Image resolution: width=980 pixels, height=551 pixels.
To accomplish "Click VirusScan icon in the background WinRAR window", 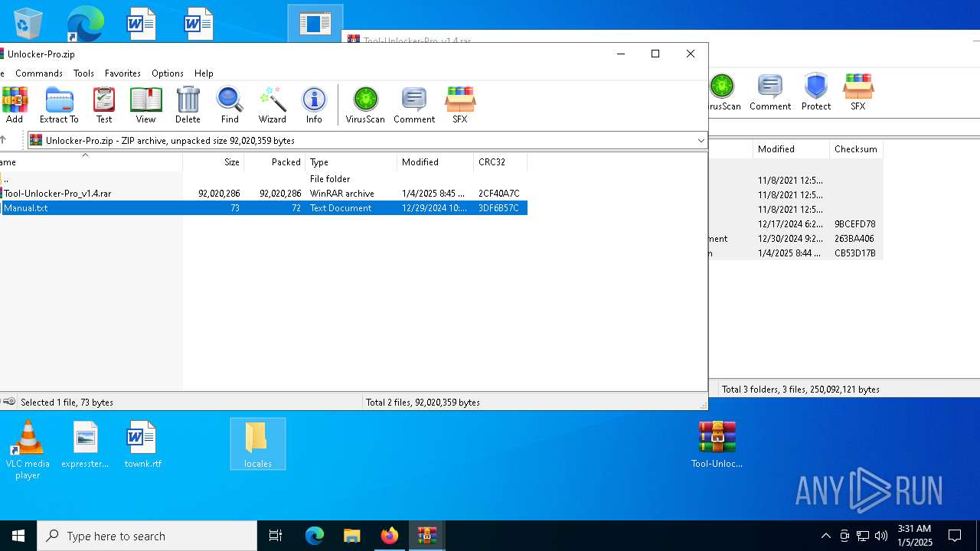I will click(724, 93).
